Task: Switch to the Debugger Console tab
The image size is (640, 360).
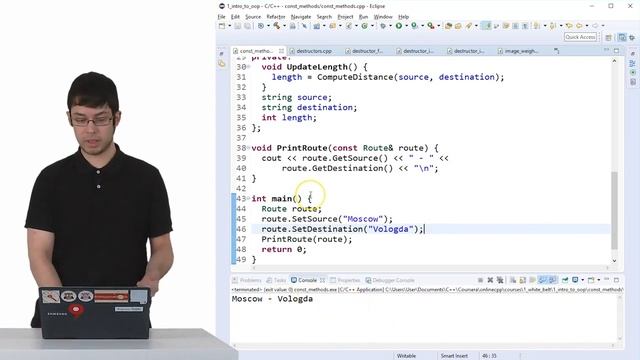Action: (390, 280)
